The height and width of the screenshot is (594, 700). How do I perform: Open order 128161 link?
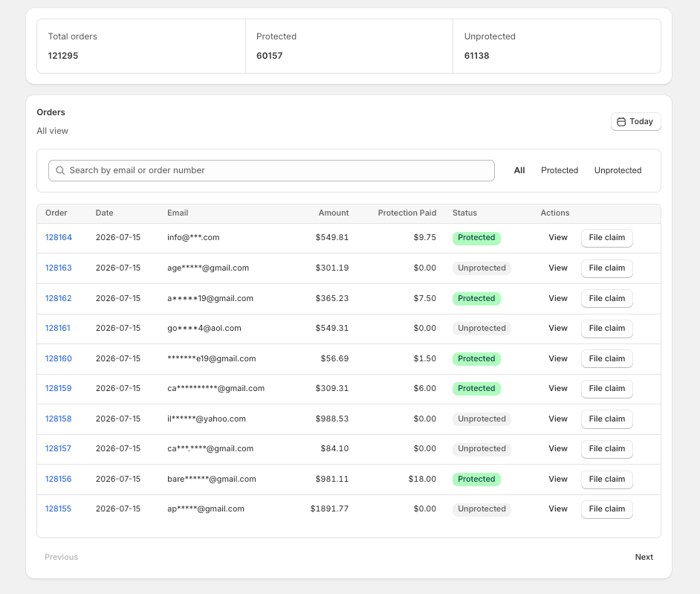[x=57, y=328]
